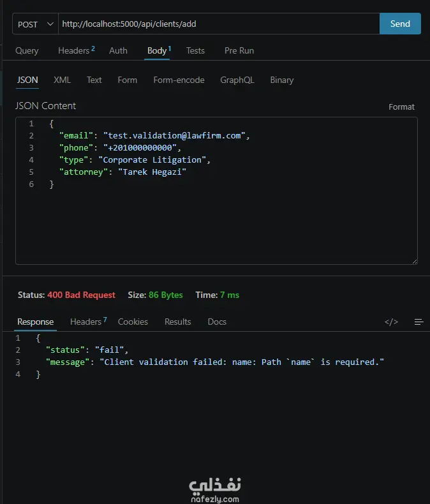Format the JSON content
Viewport: 430px width, 504px height.
pos(401,107)
